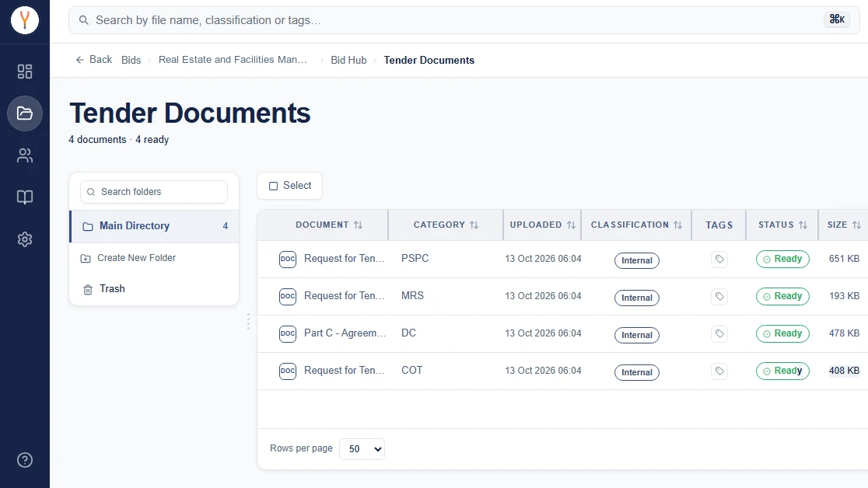The width and height of the screenshot is (868, 488).
Task: Open the Rows per page dropdown
Action: click(x=362, y=448)
